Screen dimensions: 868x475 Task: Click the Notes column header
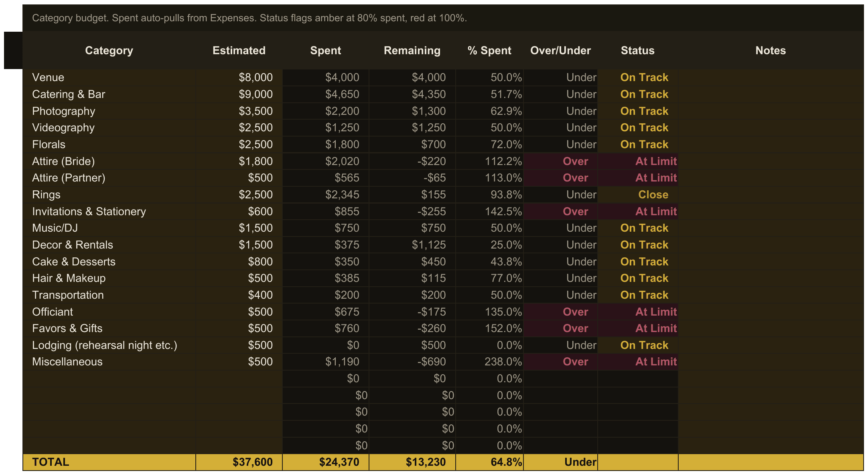click(x=771, y=51)
